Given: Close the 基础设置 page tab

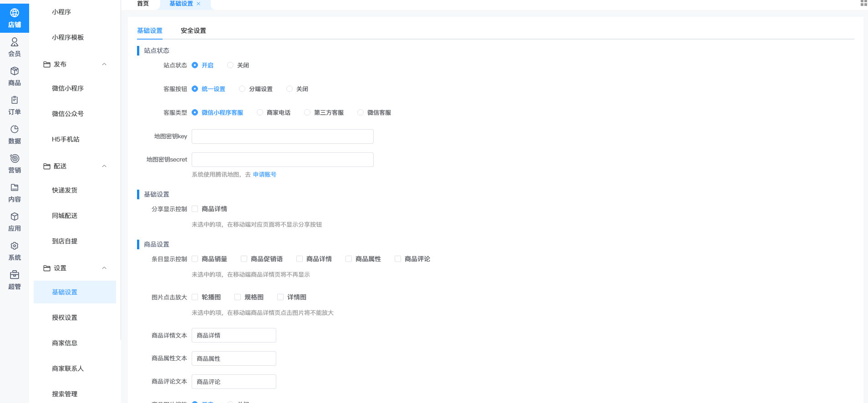Looking at the screenshot, I should pyautogui.click(x=198, y=4).
